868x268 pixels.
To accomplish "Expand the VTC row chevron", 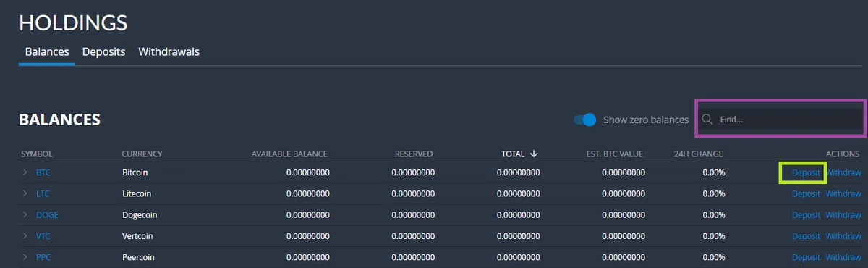I will [25, 235].
